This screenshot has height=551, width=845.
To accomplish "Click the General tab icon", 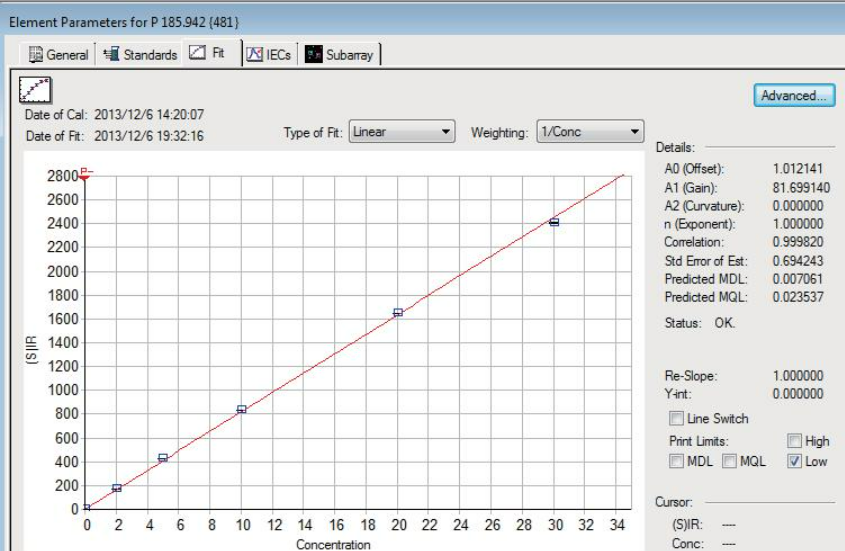I will 36,55.
